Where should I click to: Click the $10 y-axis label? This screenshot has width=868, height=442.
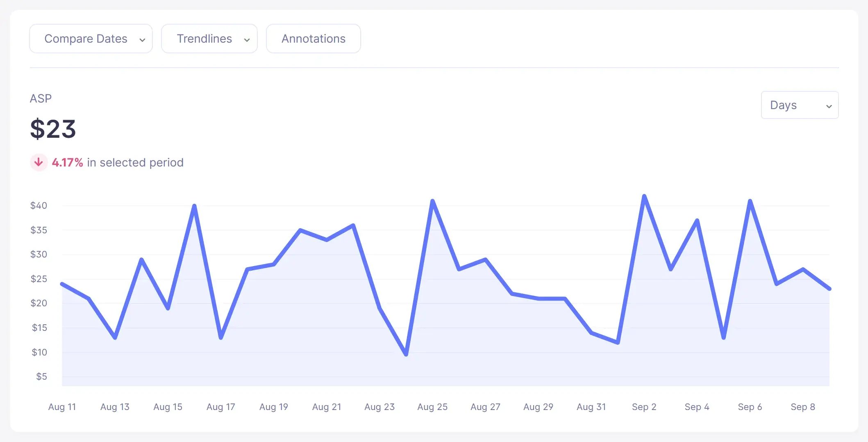pyautogui.click(x=39, y=352)
